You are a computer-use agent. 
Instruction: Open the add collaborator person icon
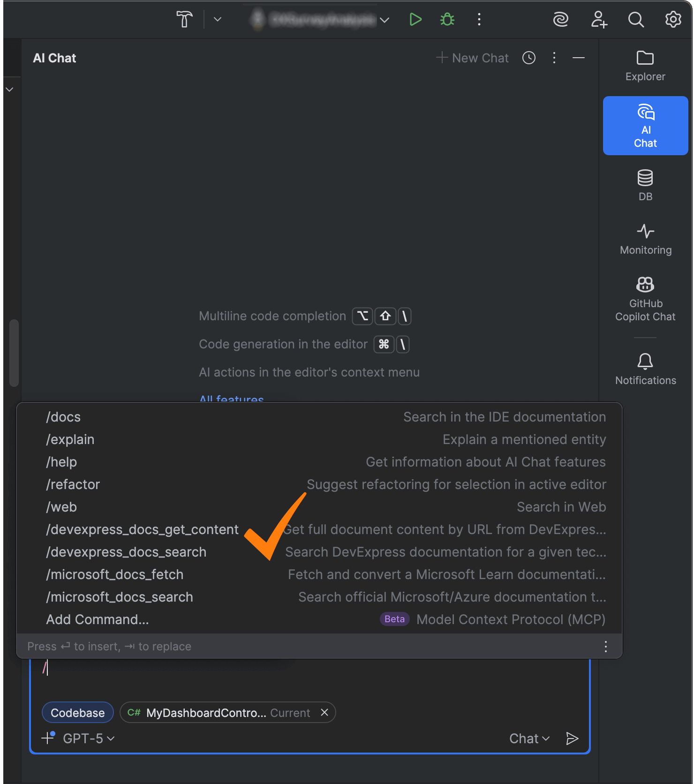pyautogui.click(x=598, y=20)
